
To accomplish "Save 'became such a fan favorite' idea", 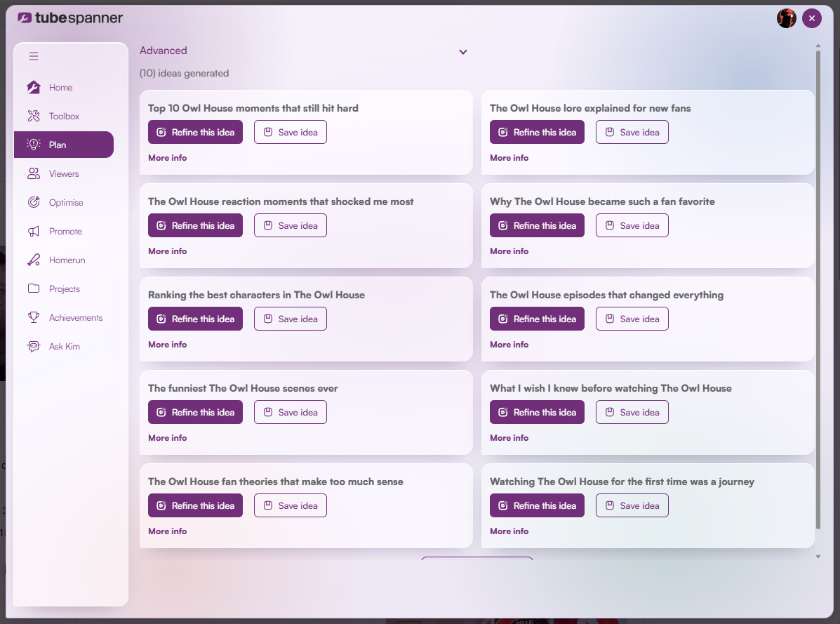I will click(632, 225).
